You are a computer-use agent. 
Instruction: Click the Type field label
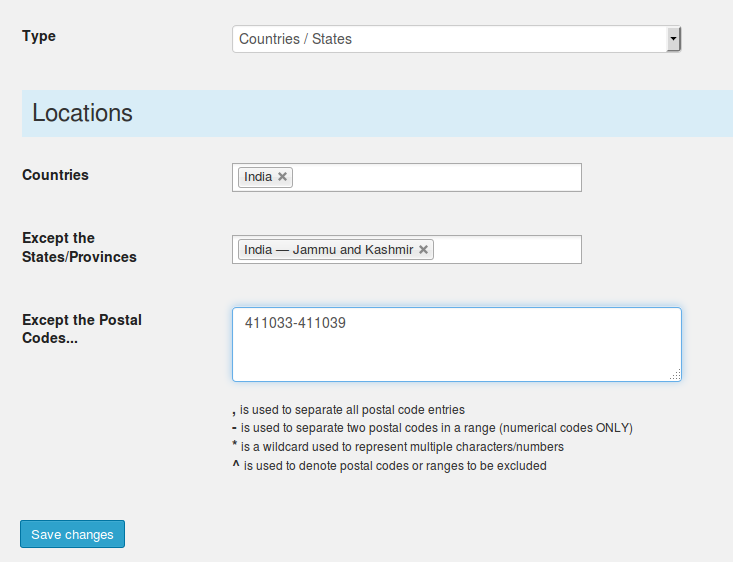coord(39,36)
